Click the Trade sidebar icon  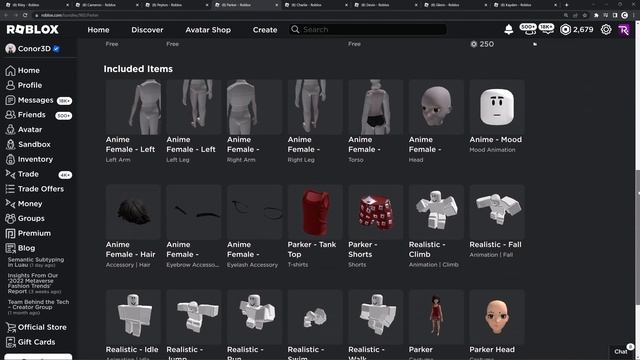pyautogui.click(x=11, y=174)
